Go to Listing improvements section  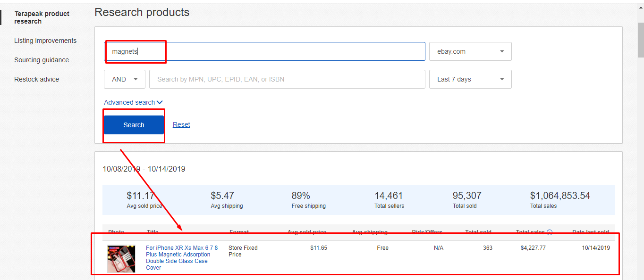point(45,41)
